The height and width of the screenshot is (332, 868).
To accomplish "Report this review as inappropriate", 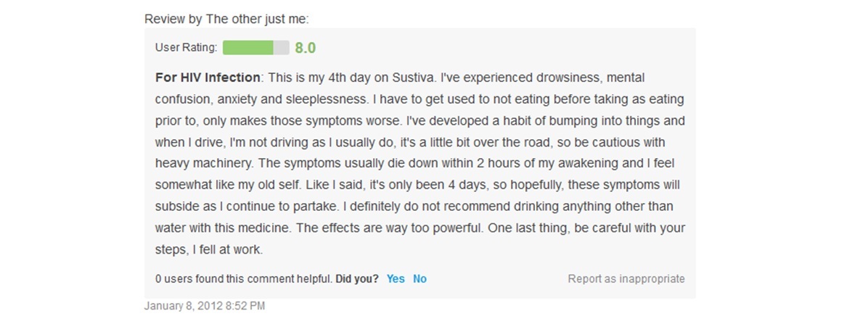I will point(626,279).
